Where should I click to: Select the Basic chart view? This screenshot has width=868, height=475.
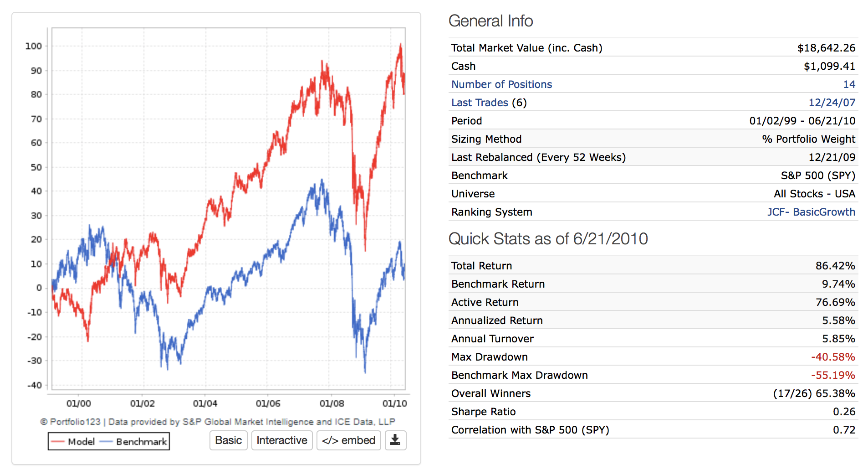[x=228, y=440]
